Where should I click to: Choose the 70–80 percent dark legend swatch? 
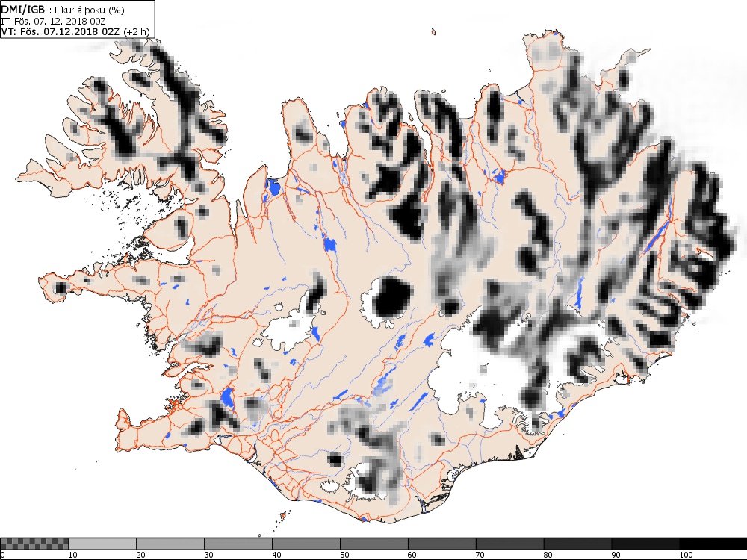[x=509, y=544]
